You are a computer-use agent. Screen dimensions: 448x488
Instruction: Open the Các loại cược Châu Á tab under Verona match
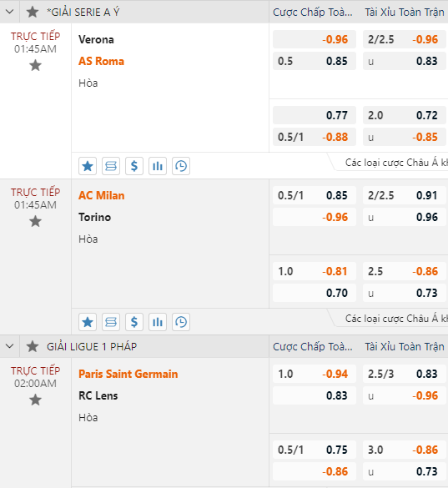click(391, 163)
